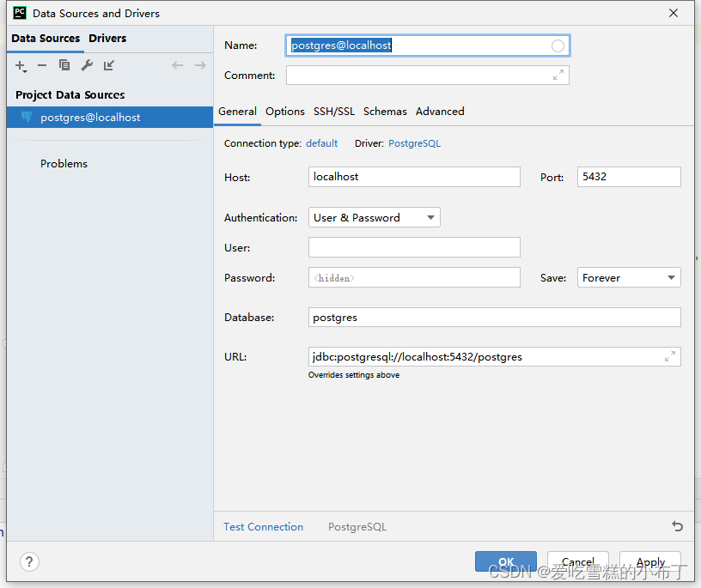Click the Apply button
The image size is (701, 588).
pyautogui.click(x=650, y=561)
